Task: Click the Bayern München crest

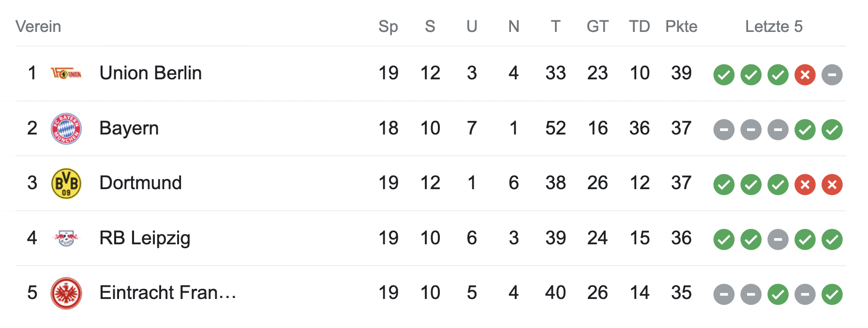Action: pyautogui.click(x=66, y=129)
